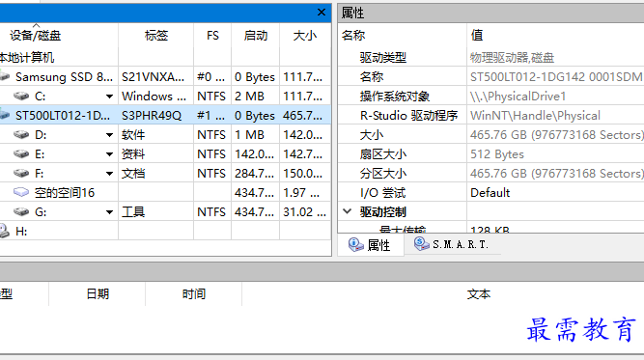Select the F: partition drive icon
Viewport: 644px width, 360px height.
click(21, 173)
